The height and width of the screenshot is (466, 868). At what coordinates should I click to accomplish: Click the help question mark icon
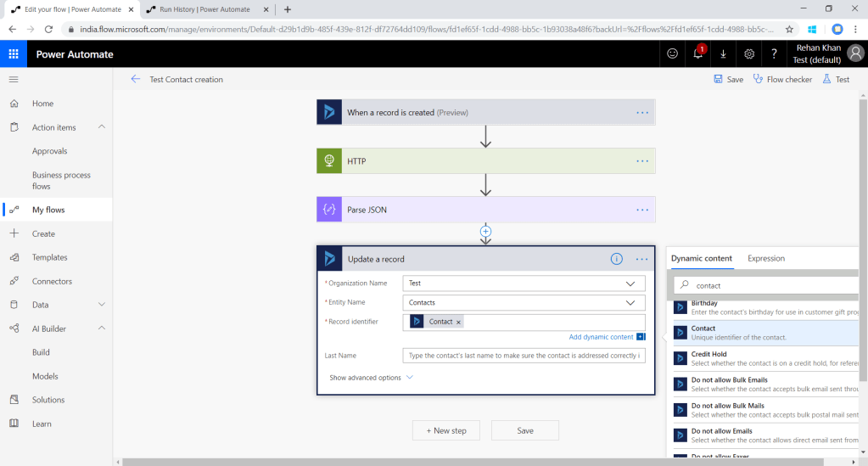(x=774, y=54)
